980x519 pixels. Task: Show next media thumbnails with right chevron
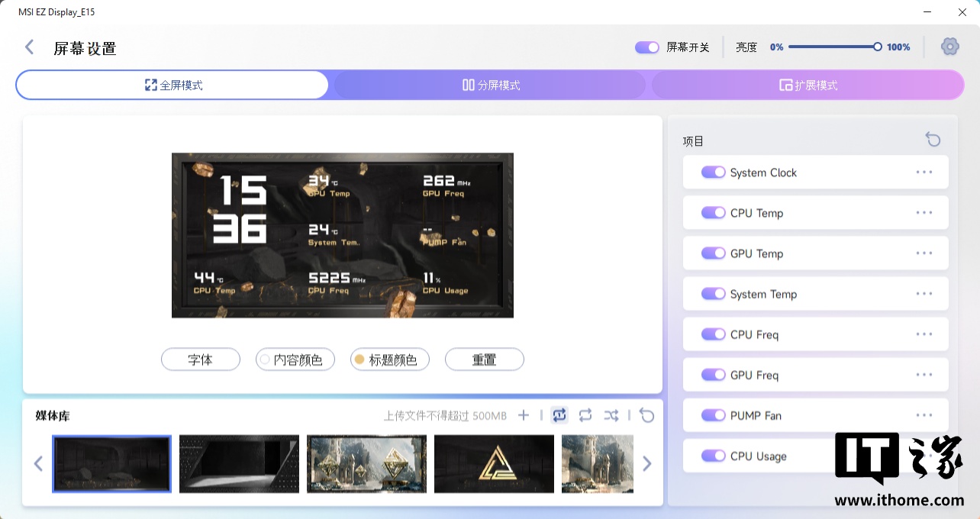click(x=647, y=463)
